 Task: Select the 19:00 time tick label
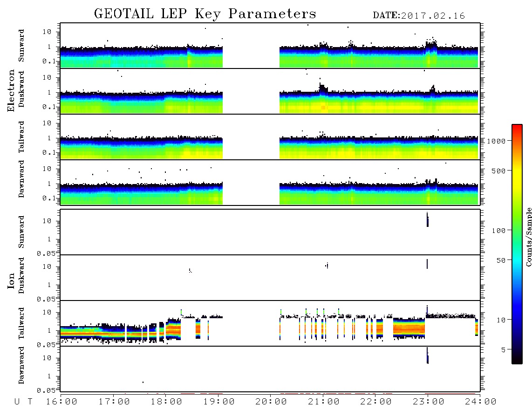tap(219, 402)
